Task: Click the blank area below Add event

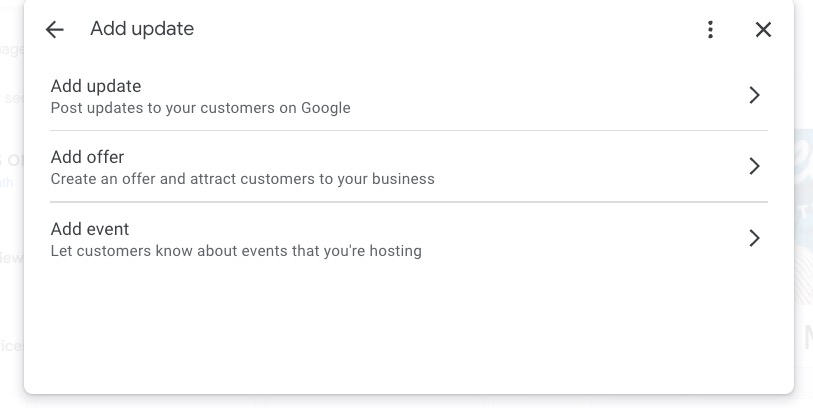Action: click(400, 330)
